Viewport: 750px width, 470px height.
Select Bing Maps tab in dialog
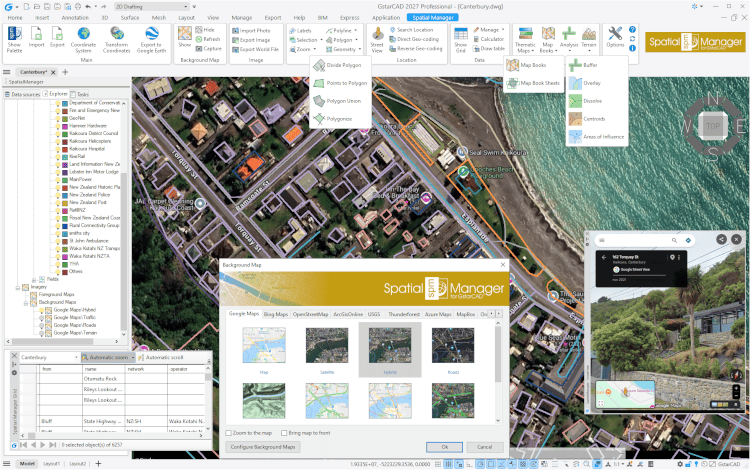pyautogui.click(x=276, y=314)
